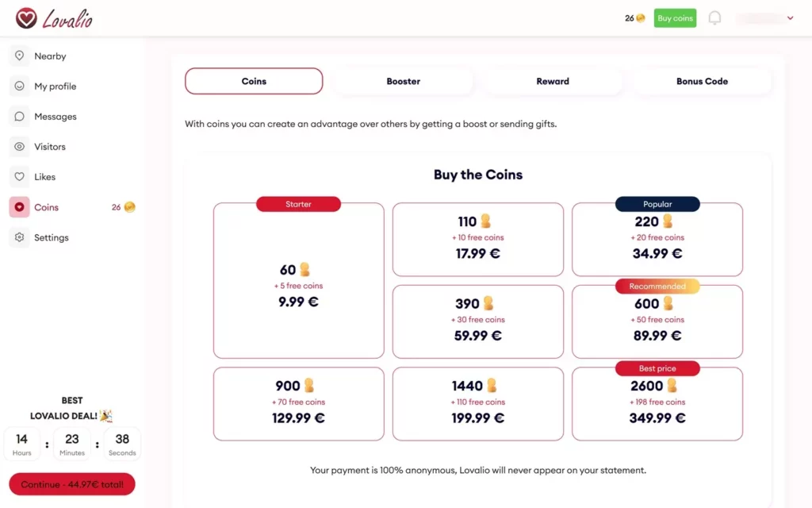Click the Visitors icon in the sidebar

click(x=20, y=146)
